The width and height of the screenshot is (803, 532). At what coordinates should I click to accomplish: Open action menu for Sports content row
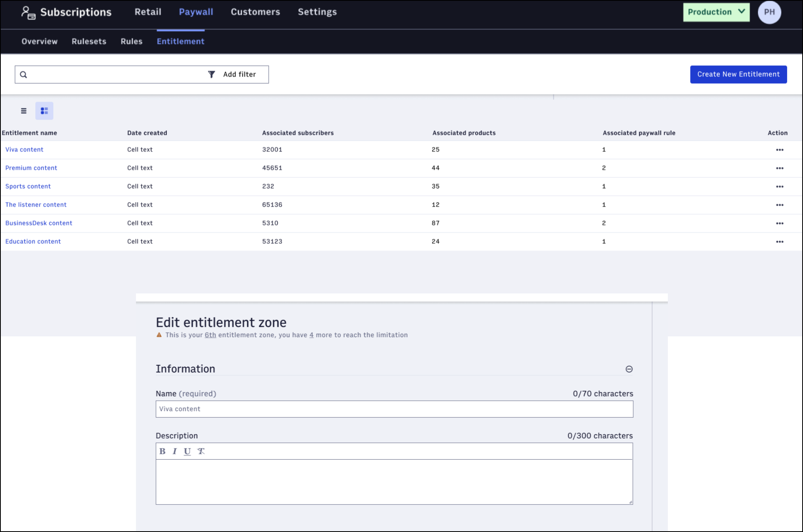(780, 186)
